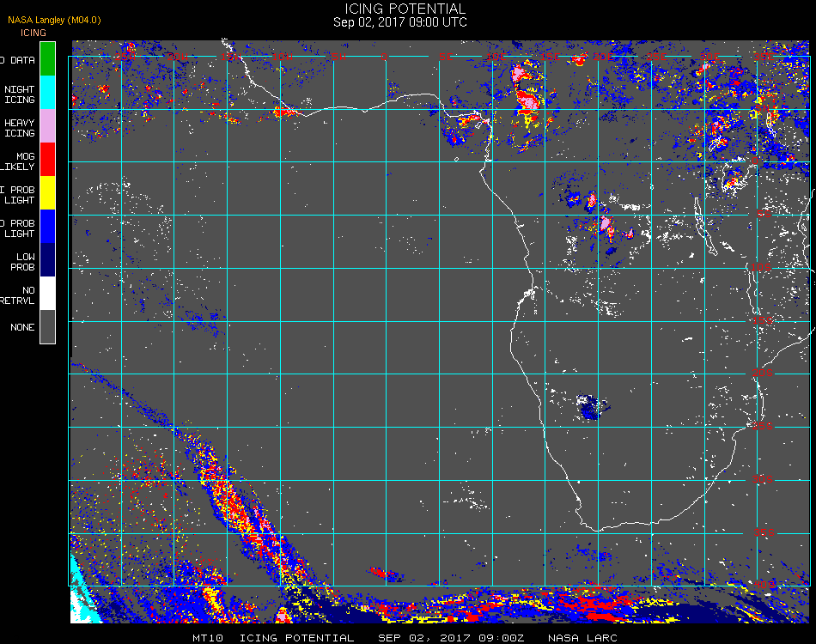Click 'NASA LARC' in the bottom caption
The width and height of the screenshot is (816, 644).
(582, 638)
